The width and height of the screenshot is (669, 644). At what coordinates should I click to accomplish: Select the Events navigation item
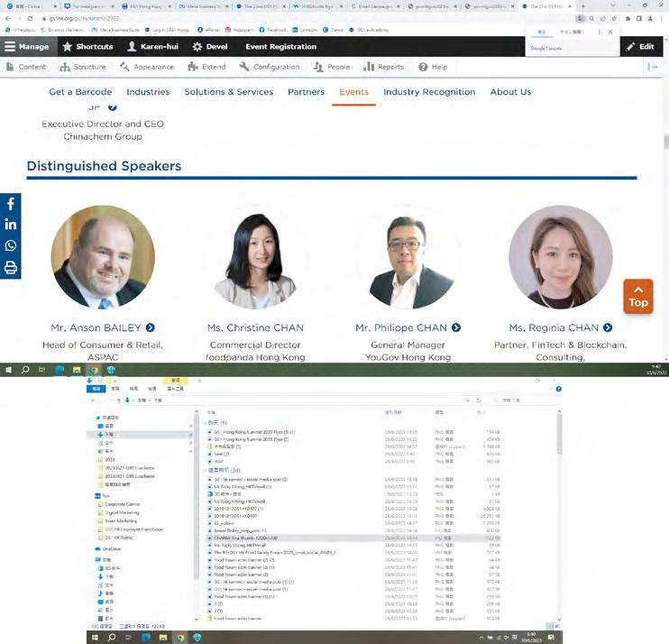353,92
